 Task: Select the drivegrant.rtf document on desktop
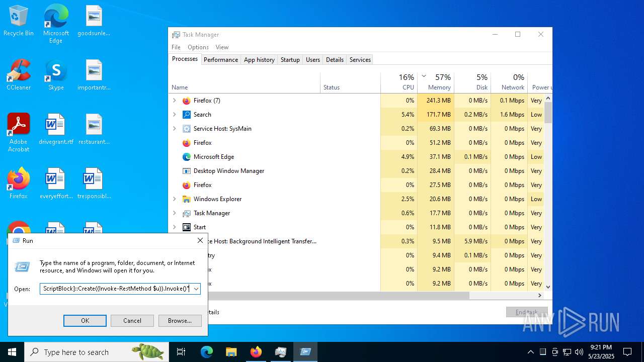tap(56, 130)
